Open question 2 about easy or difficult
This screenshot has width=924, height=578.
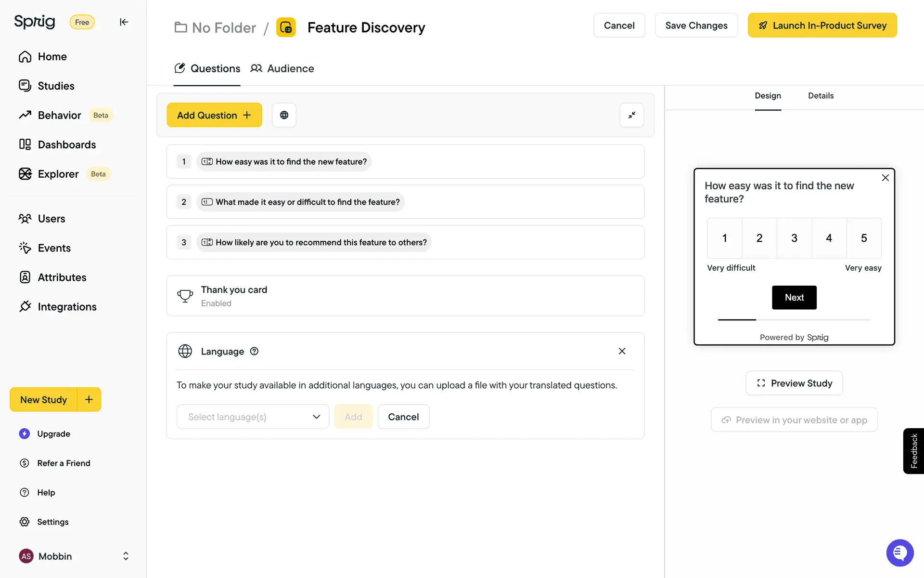click(307, 202)
